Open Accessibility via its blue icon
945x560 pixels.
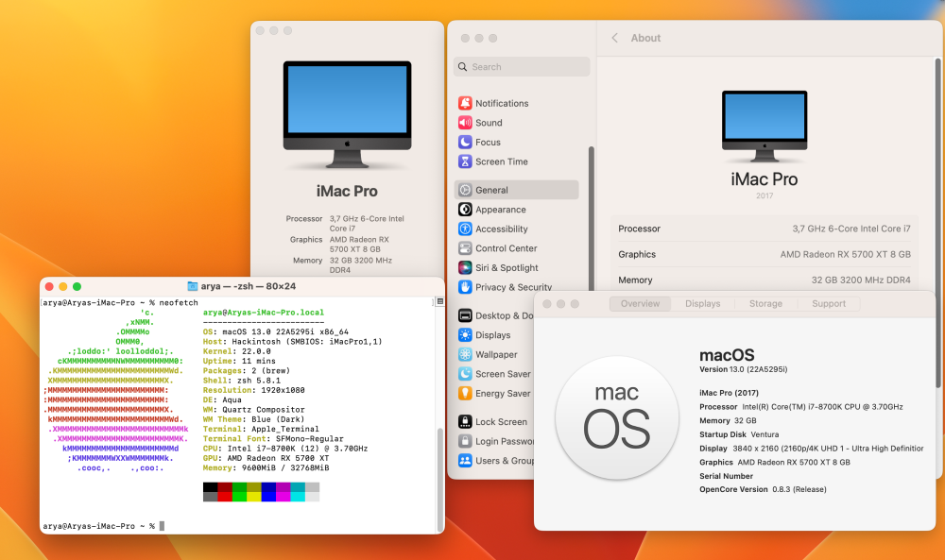point(465,229)
